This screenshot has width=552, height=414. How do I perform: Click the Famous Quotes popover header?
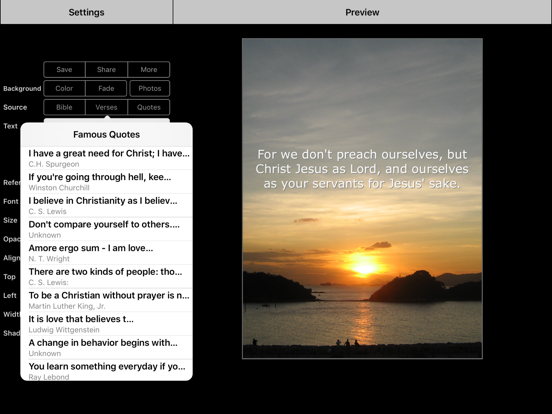(107, 134)
